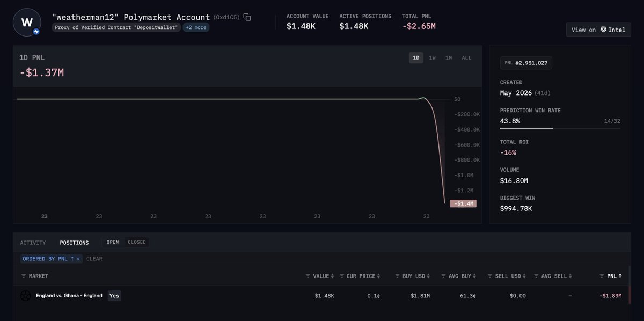Switch the chart to ALL range
Image resolution: width=644 pixels, height=321 pixels.
click(466, 57)
